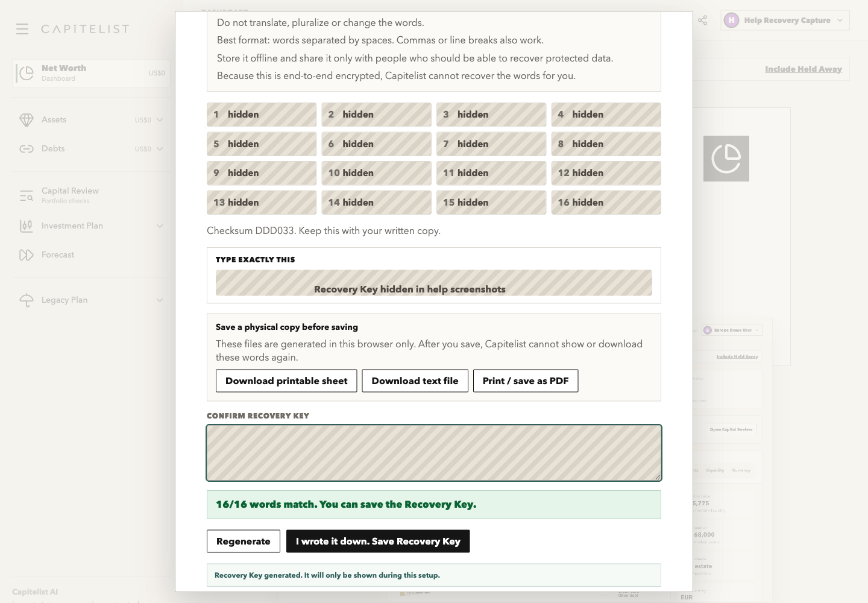Click the Legacy Plan umbrella icon
Screen dimensions: 868x603
click(x=27, y=300)
